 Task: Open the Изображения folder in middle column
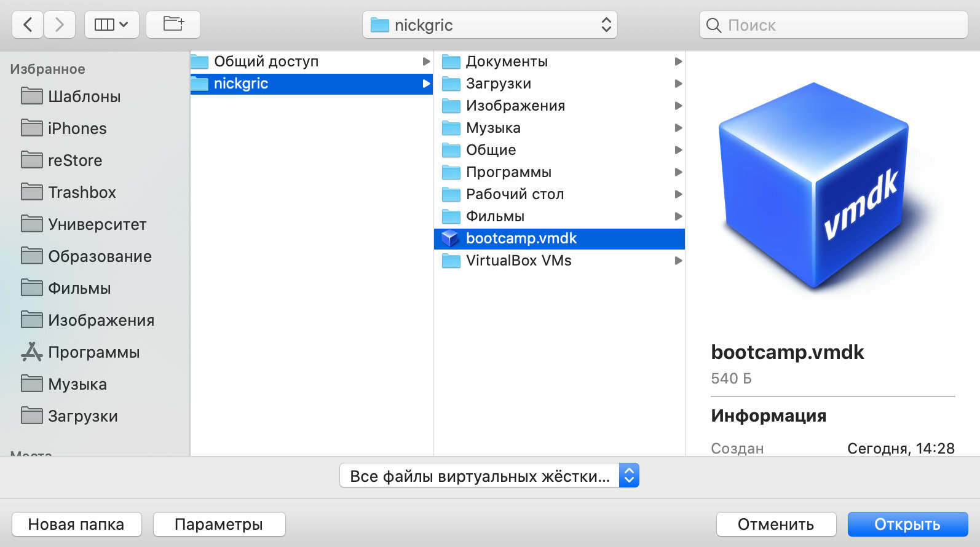pyautogui.click(x=559, y=106)
